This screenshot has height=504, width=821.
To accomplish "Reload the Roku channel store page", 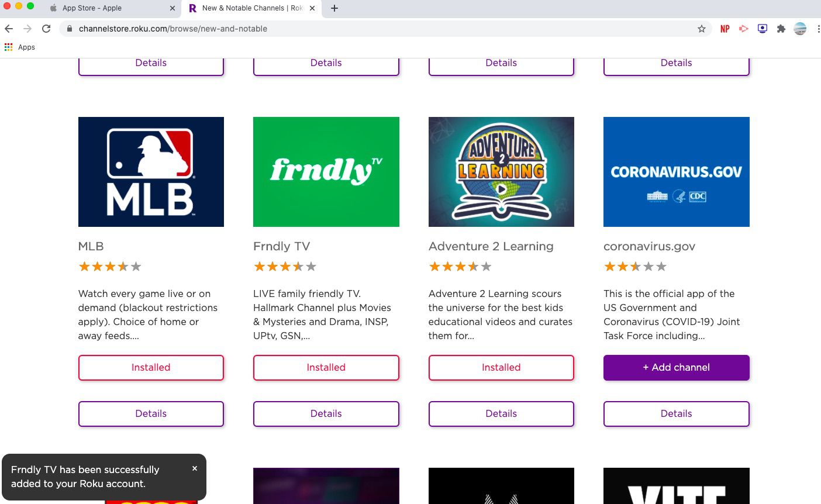I will (x=46, y=29).
